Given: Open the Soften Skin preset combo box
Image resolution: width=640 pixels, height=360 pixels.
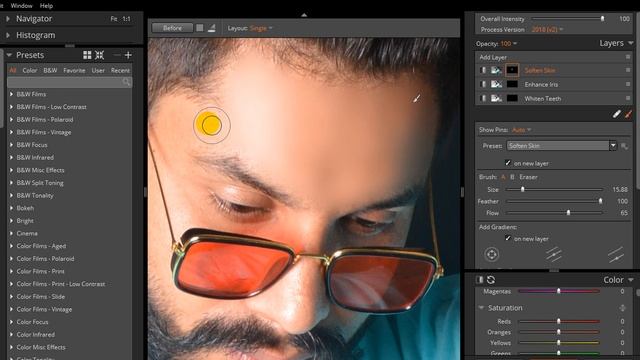Looking at the screenshot, I should click(x=562, y=146).
